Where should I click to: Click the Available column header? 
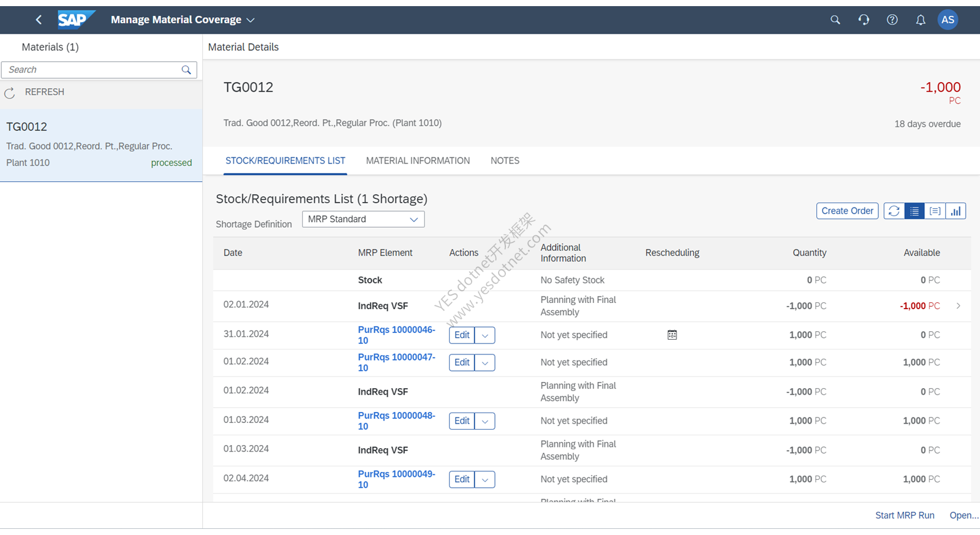tap(921, 253)
